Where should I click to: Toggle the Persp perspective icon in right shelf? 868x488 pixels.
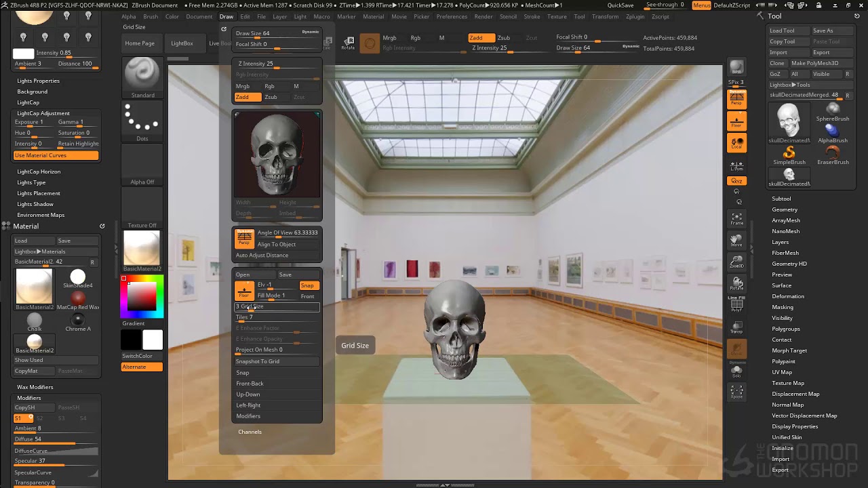(736, 100)
